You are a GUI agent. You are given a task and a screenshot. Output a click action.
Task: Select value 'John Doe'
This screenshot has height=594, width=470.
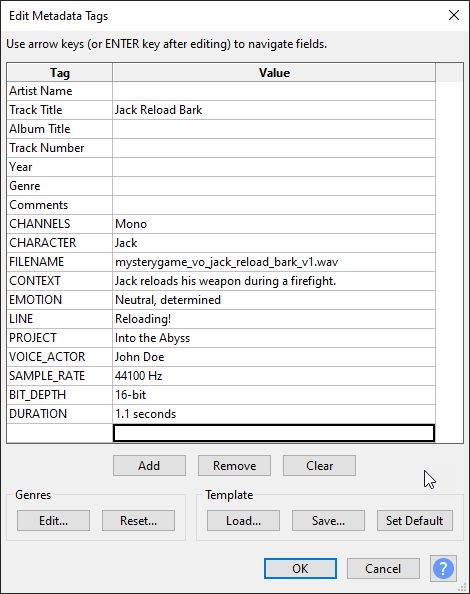274,356
